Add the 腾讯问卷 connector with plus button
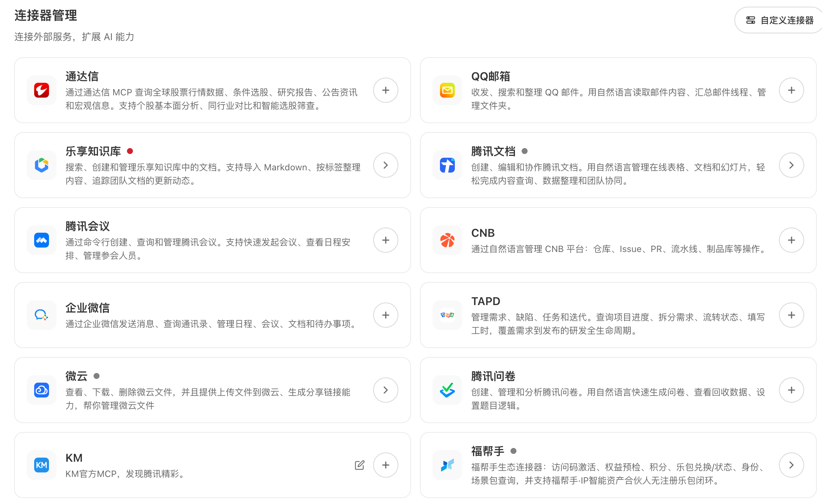Viewport: 822px width, 504px height. pyautogui.click(x=792, y=390)
